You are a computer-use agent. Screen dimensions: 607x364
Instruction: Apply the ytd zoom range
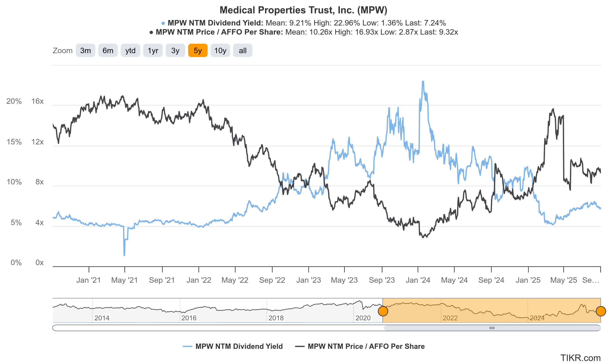[130, 51]
